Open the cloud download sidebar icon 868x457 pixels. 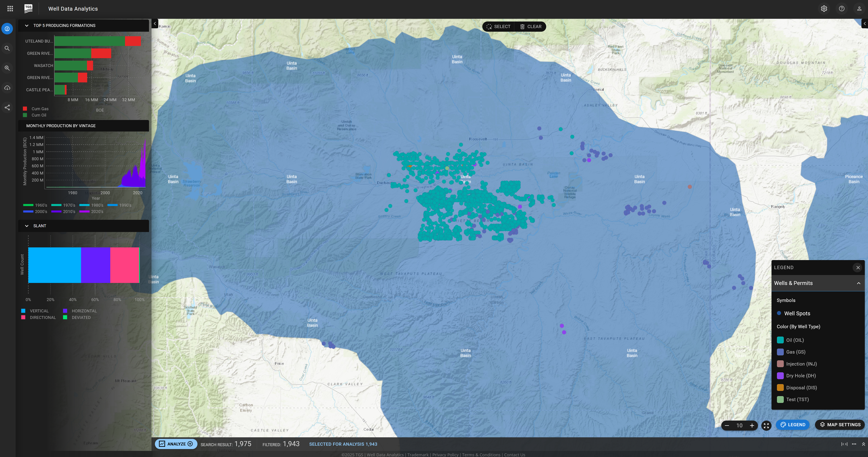(7, 88)
